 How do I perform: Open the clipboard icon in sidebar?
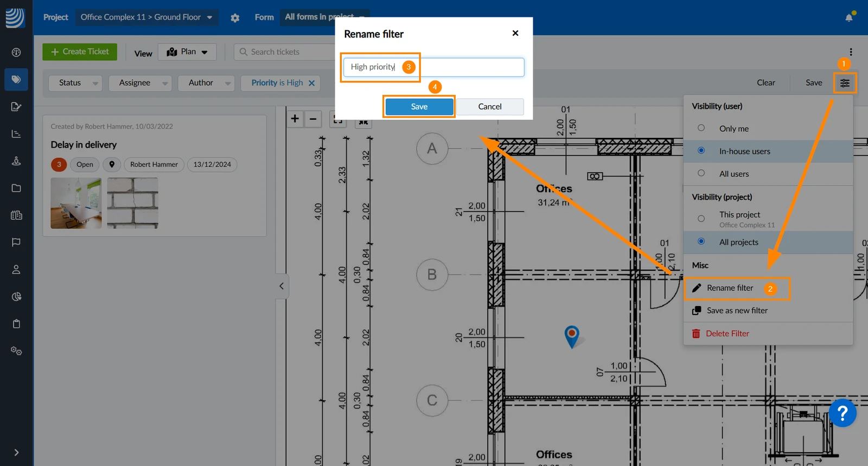[16, 324]
